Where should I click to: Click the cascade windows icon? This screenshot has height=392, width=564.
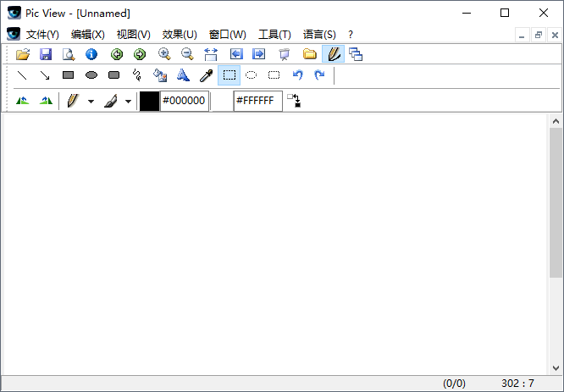tap(356, 54)
